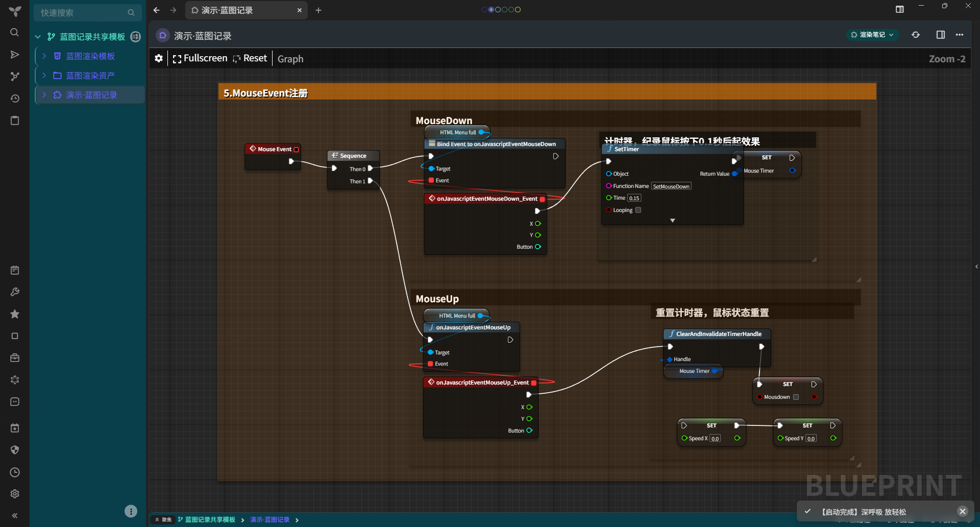Expand the right edge panel chevron

[x=976, y=267]
